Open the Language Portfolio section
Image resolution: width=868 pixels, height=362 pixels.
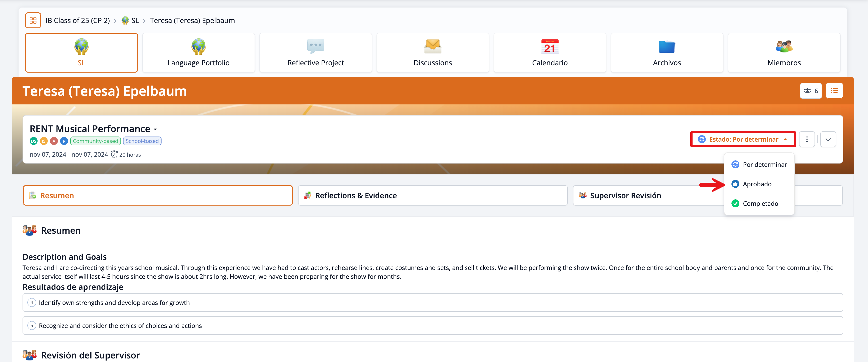(198, 53)
